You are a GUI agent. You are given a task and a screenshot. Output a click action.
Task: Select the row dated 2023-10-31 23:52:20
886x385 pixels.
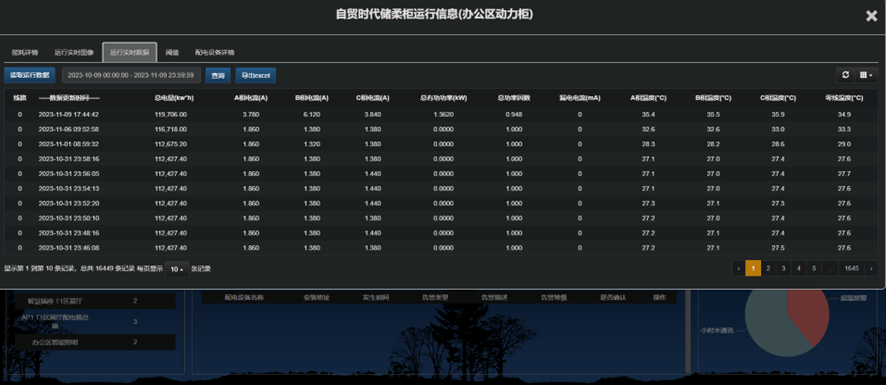pos(441,203)
